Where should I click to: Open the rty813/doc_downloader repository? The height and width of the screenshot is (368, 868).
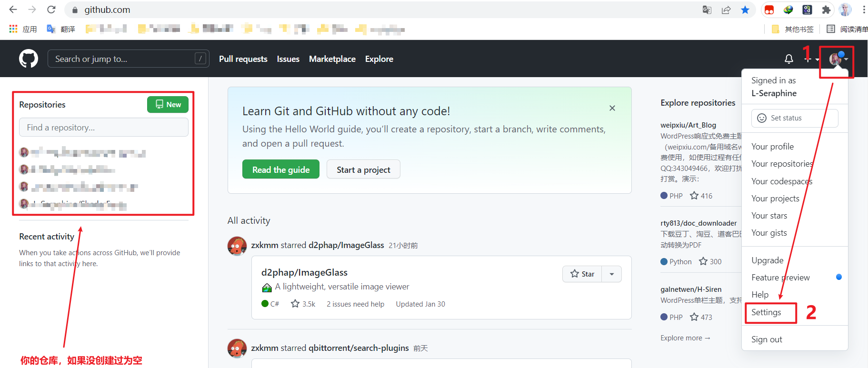(x=698, y=223)
